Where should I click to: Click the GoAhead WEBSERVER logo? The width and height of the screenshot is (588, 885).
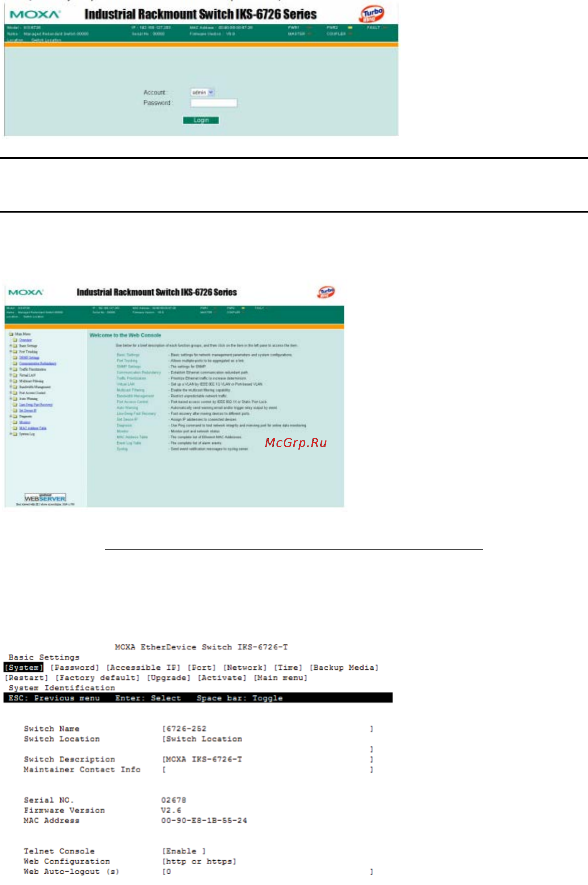45,497
